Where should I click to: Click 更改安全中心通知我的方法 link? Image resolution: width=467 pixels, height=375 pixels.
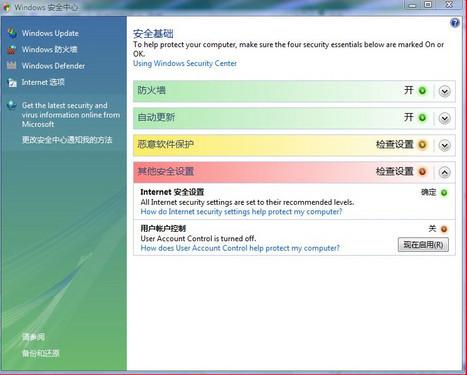(x=67, y=140)
